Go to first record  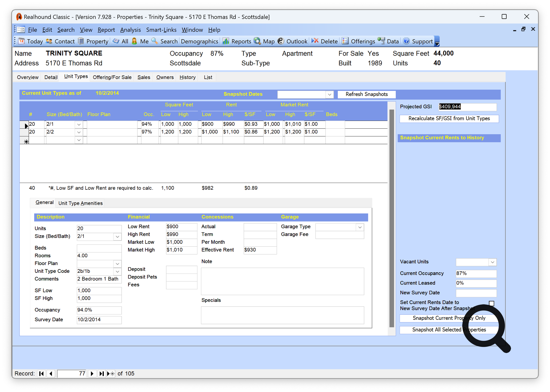[42, 374]
